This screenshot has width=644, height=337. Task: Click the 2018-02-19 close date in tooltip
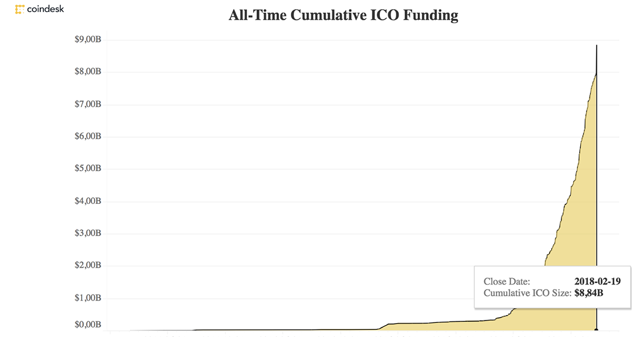click(598, 281)
